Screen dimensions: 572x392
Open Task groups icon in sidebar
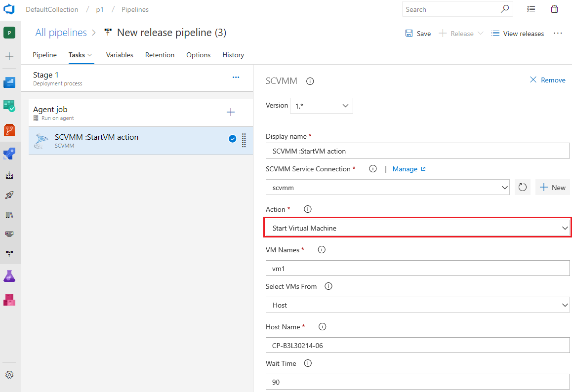click(x=9, y=234)
